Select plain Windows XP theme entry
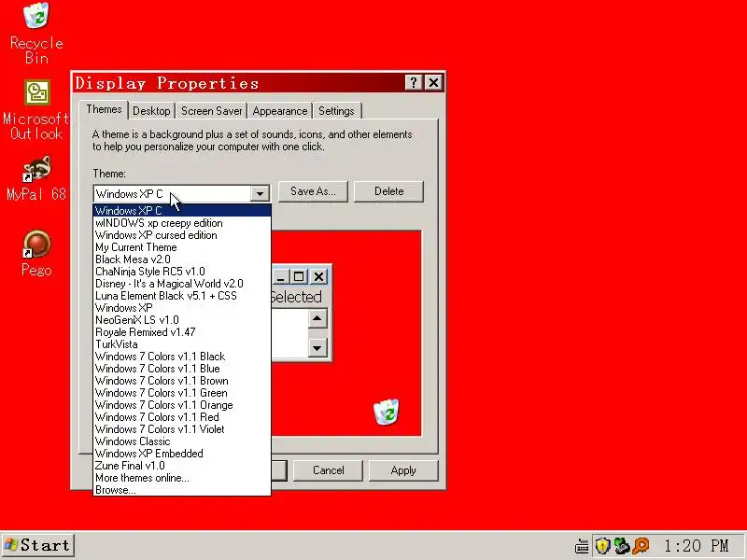Screen dimensions: 747x560 point(182,308)
